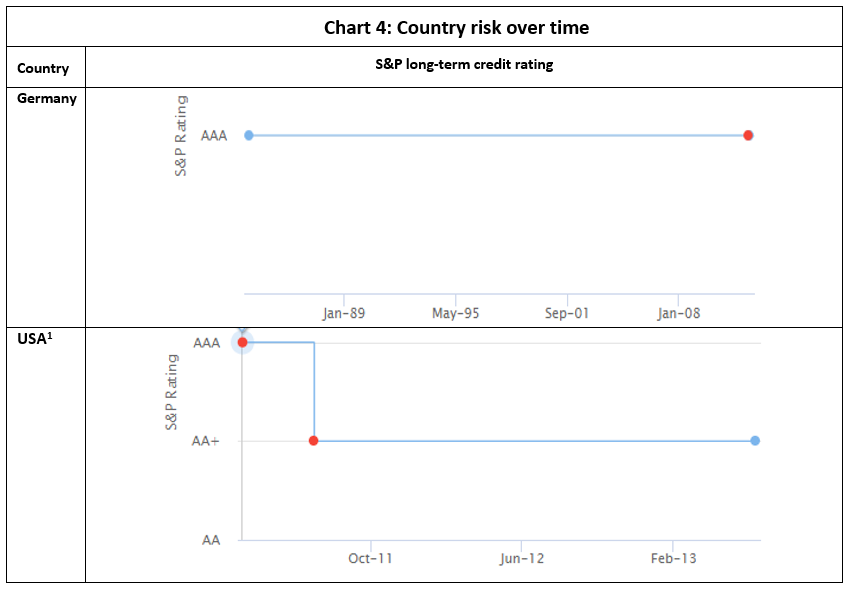This screenshot has height=591, width=850.
Task: Click the Oct-11 axis label
Action: pyautogui.click(x=369, y=558)
